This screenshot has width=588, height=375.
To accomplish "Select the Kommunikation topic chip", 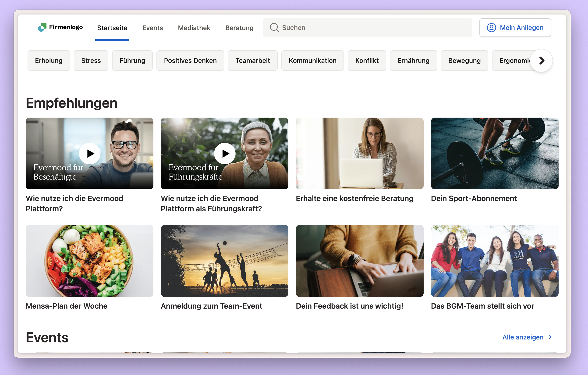I will (312, 61).
